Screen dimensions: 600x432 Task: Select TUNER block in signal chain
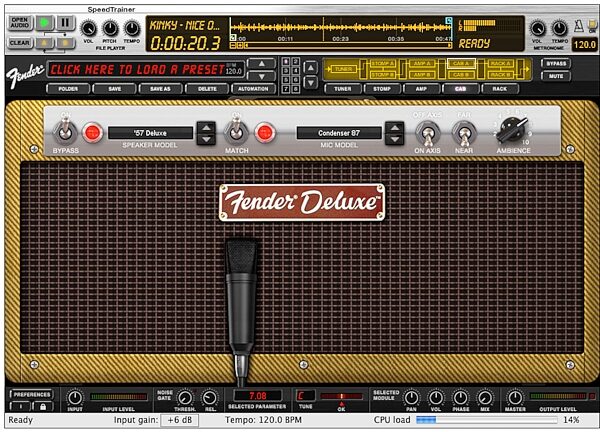[x=343, y=69]
